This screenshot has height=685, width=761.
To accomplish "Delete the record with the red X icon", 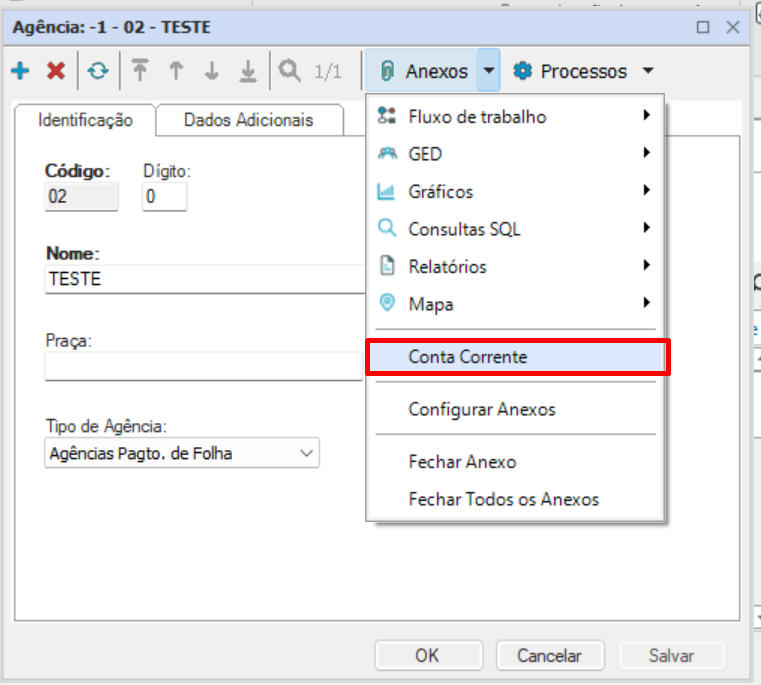I will pos(56,71).
